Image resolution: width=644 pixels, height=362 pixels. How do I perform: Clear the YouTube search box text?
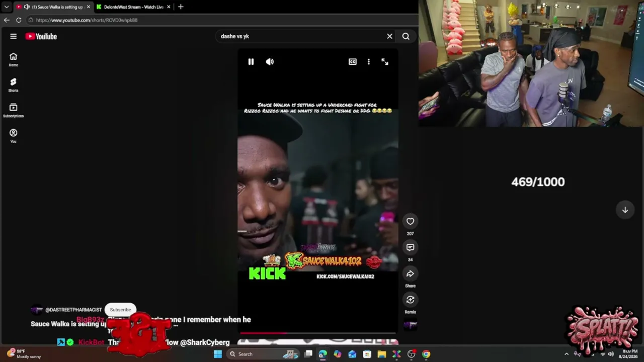[389, 36]
